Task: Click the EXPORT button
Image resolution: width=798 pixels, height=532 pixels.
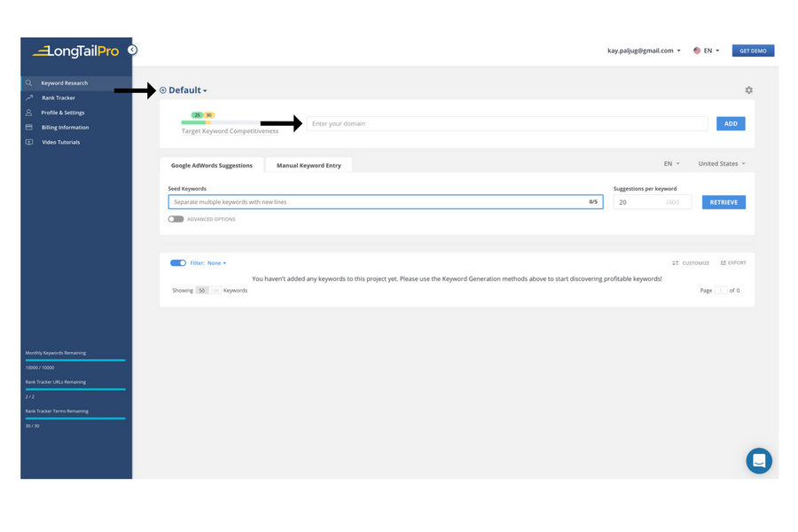Action: [733, 262]
